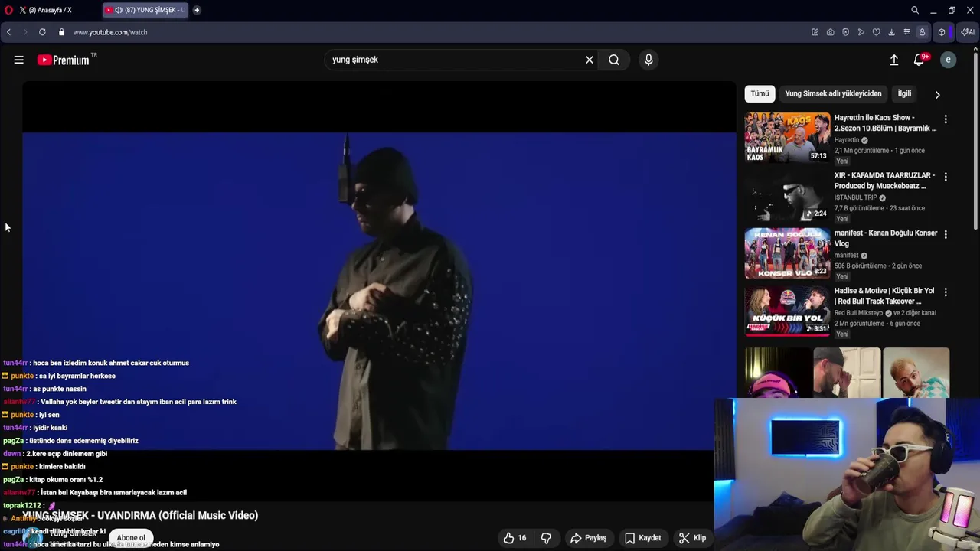This screenshot has height=551, width=980.
Task: Save the video with Kaydet
Action: click(x=642, y=538)
